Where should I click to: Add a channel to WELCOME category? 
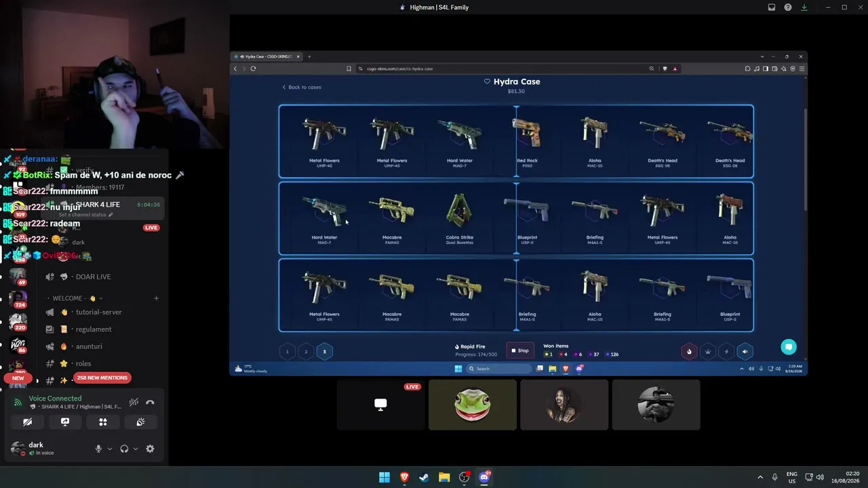(156, 298)
